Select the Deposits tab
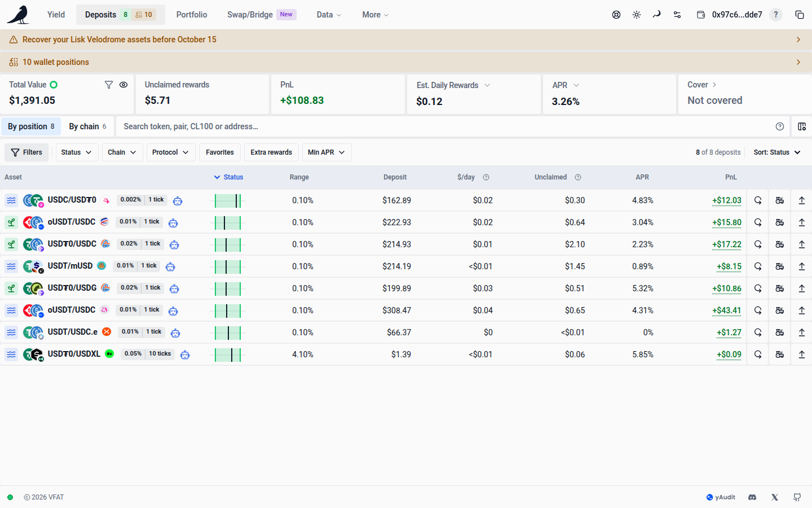 120,15
